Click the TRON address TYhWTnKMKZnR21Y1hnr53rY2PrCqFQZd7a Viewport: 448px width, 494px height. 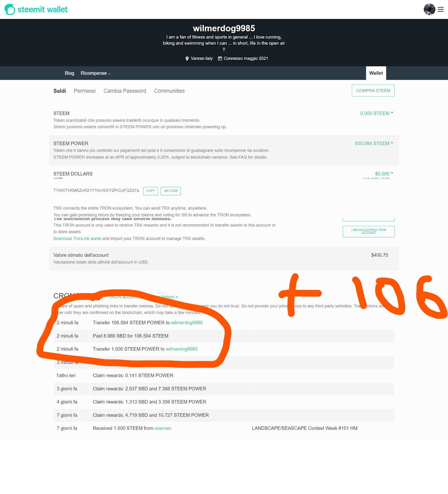click(x=96, y=190)
